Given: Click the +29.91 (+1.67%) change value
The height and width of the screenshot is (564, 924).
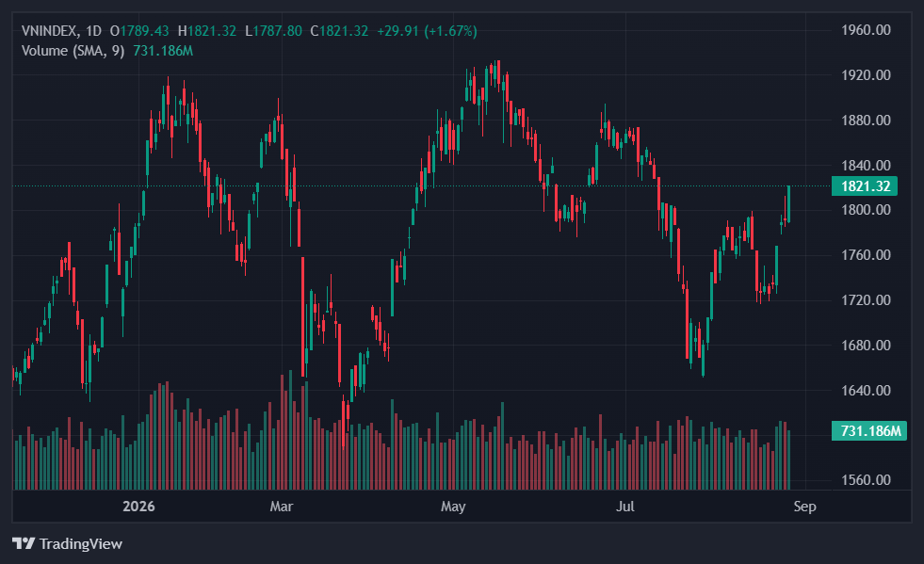Looking at the screenshot, I should click(x=427, y=31).
